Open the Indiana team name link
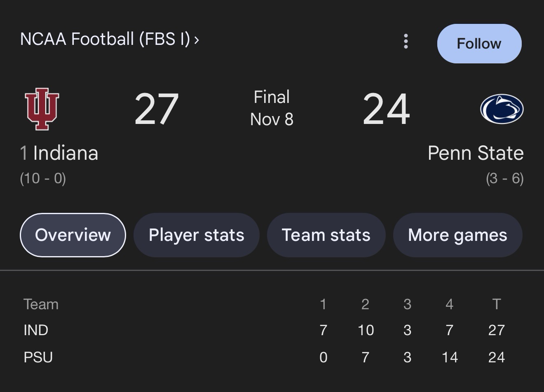544x392 pixels. [x=66, y=153]
